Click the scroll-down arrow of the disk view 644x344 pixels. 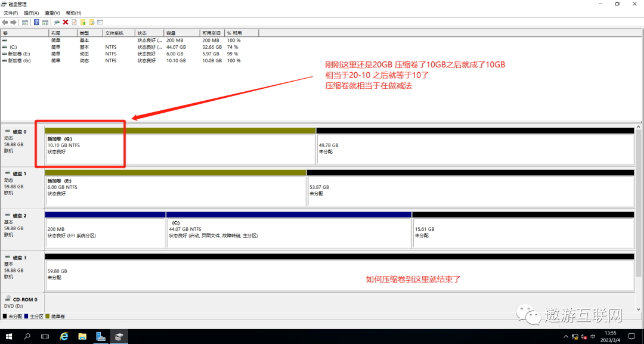[639, 309]
